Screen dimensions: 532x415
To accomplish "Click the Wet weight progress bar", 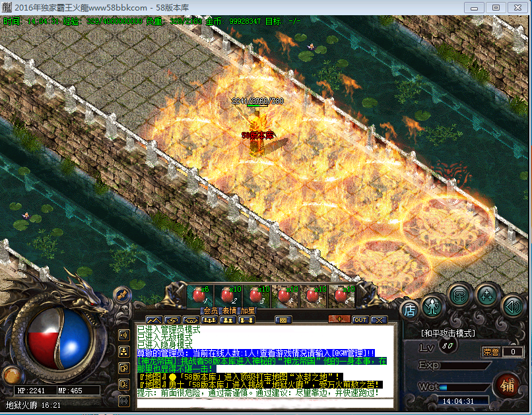I will [x=465, y=387].
